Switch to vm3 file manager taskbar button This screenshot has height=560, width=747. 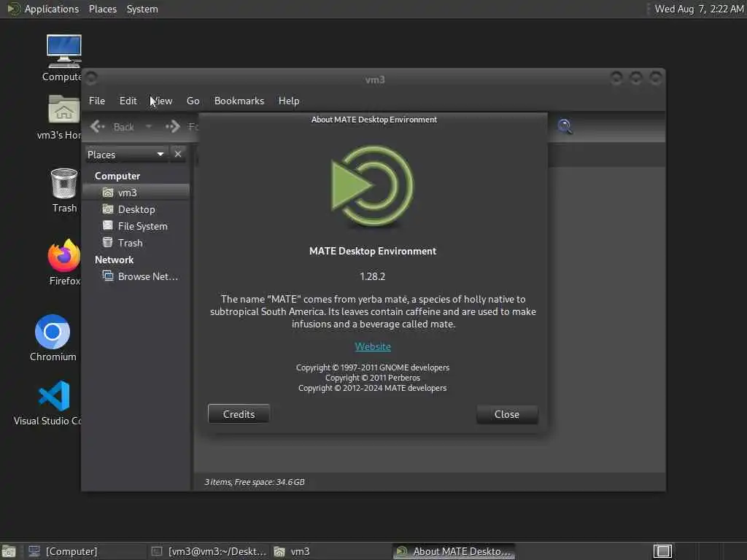pyautogui.click(x=331, y=551)
